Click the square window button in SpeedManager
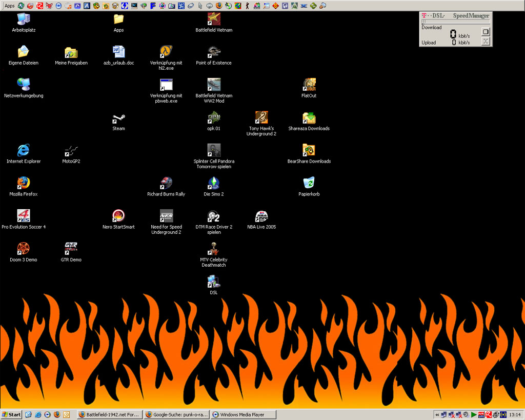525x420 pixels. pyautogui.click(x=486, y=32)
